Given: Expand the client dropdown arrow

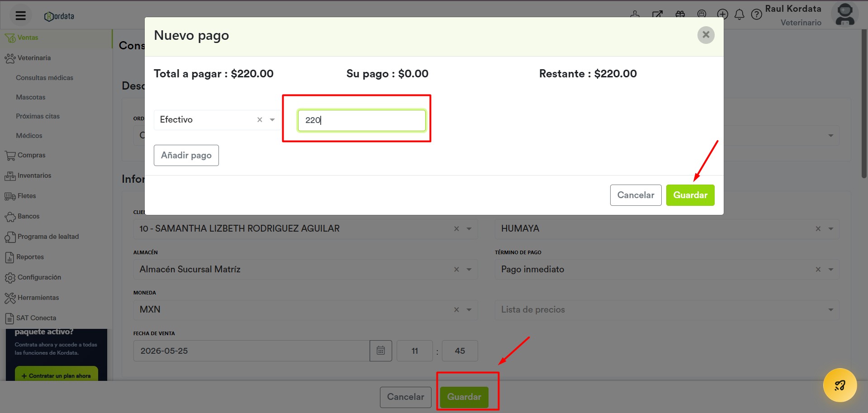Looking at the screenshot, I should [x=469, y=229].
